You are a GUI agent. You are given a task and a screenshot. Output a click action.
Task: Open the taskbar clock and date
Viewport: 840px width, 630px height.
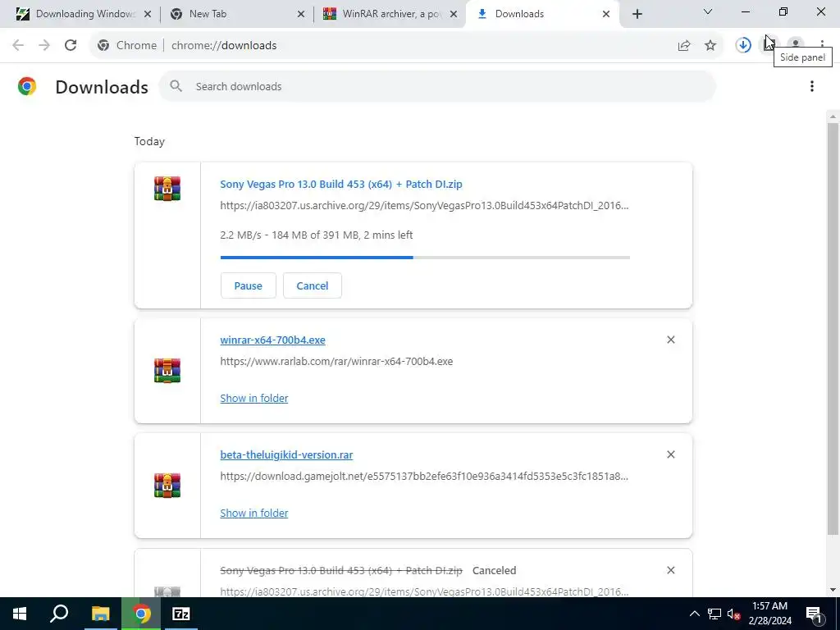pos(769,614)
